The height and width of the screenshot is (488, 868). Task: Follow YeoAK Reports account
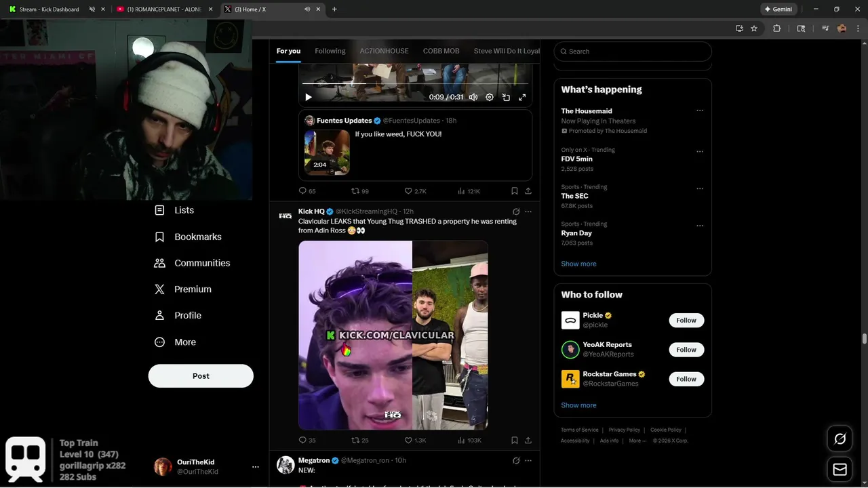tap(686, 350)
